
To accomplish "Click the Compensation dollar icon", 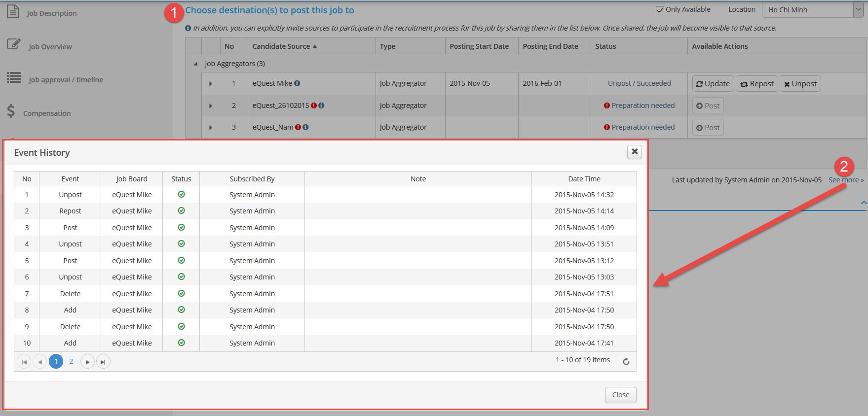I will pos(11,111).
